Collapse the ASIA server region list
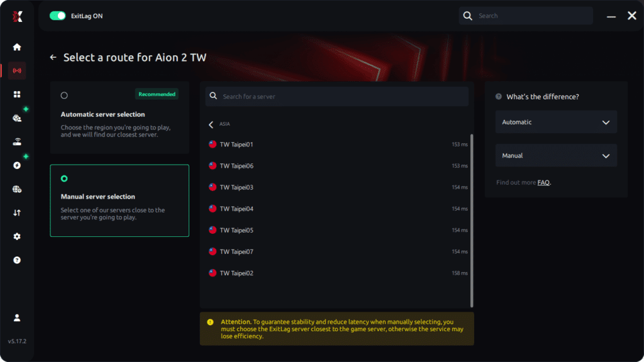Screen dimensions: 644x362 point(210,124)
